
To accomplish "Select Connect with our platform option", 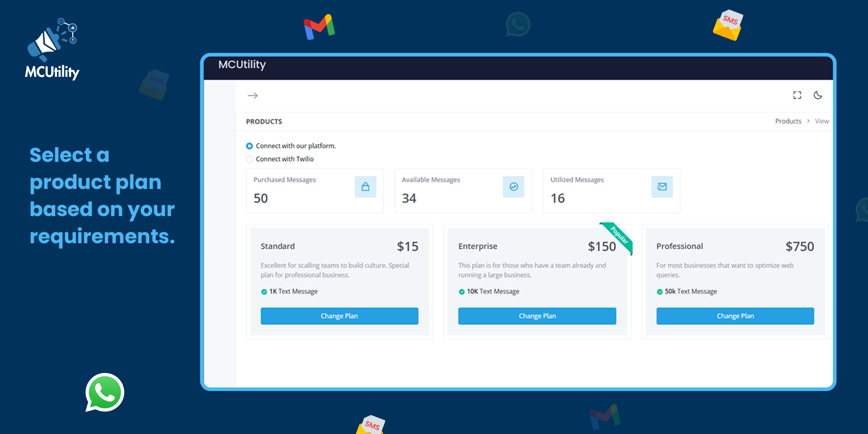I will pos(250,146).
